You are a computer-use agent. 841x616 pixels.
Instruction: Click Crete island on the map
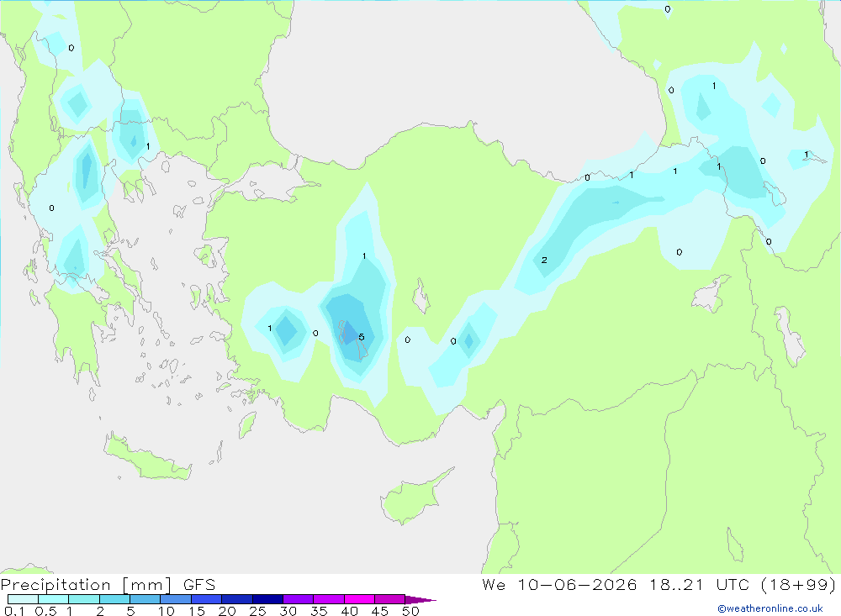[x=147, y=457]
